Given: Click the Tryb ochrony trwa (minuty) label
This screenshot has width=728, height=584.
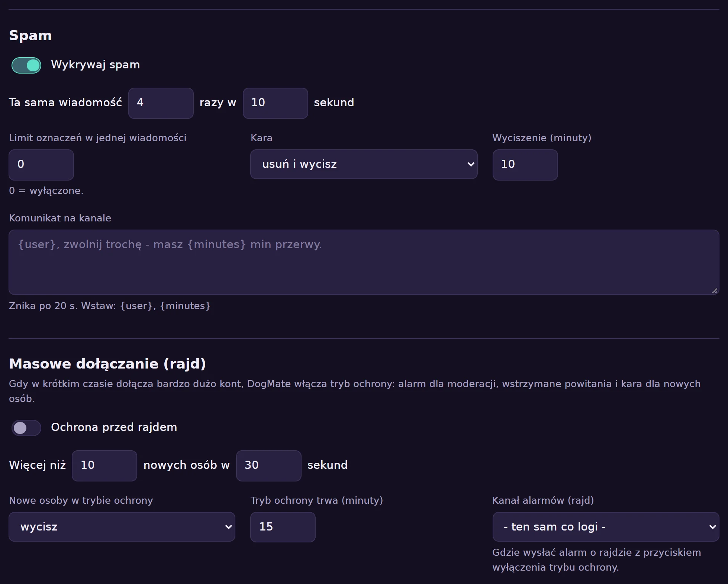Looking at the screenshot, I should point(317,501).
